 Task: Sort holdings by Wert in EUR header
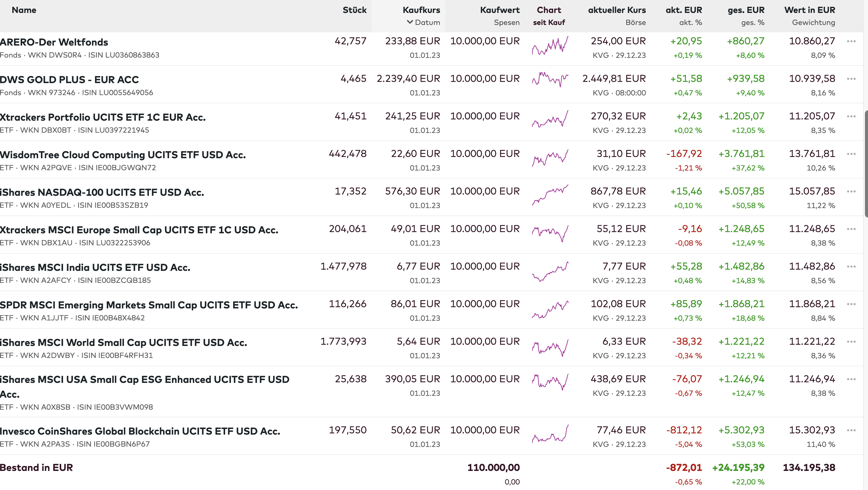point(809,10)
